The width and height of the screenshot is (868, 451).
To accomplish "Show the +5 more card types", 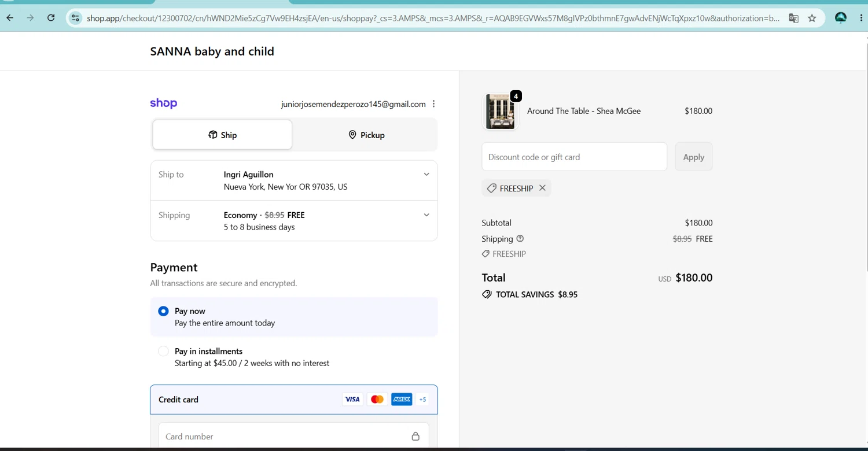I will (x=422, y=400).
